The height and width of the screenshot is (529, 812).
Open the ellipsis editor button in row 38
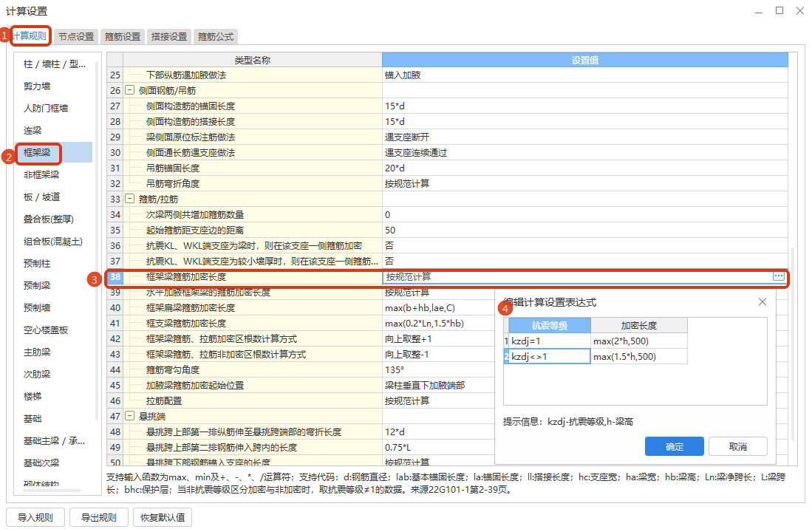(x=778, y=276)
